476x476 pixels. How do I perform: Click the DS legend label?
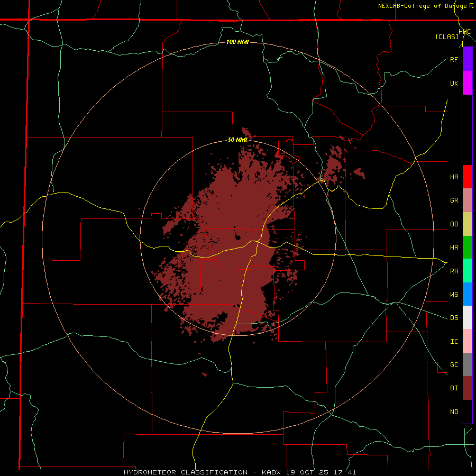point(454,318)
